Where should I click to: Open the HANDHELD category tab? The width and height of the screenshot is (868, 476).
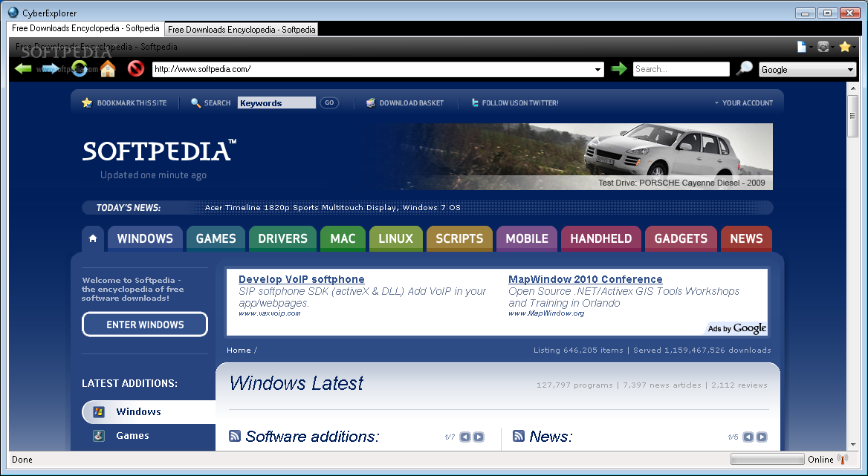[601, 238]
